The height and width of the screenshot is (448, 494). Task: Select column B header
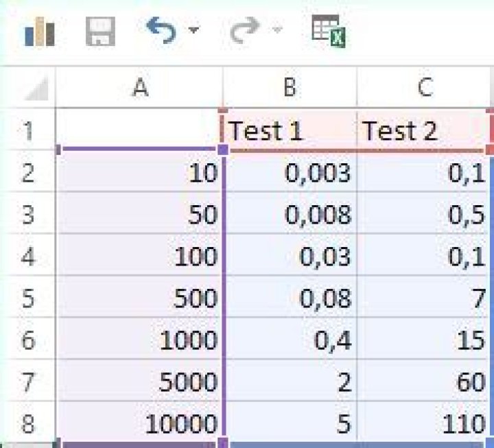290,87
